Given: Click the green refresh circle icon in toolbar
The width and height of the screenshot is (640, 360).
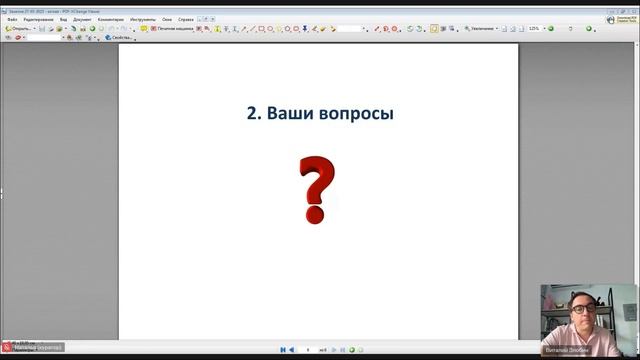Looking at the screenshot, I should pos(93,29).
